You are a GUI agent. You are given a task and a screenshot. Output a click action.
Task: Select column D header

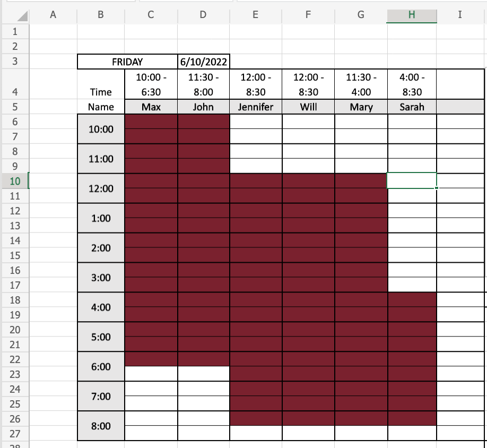click(x=203, y=15)
